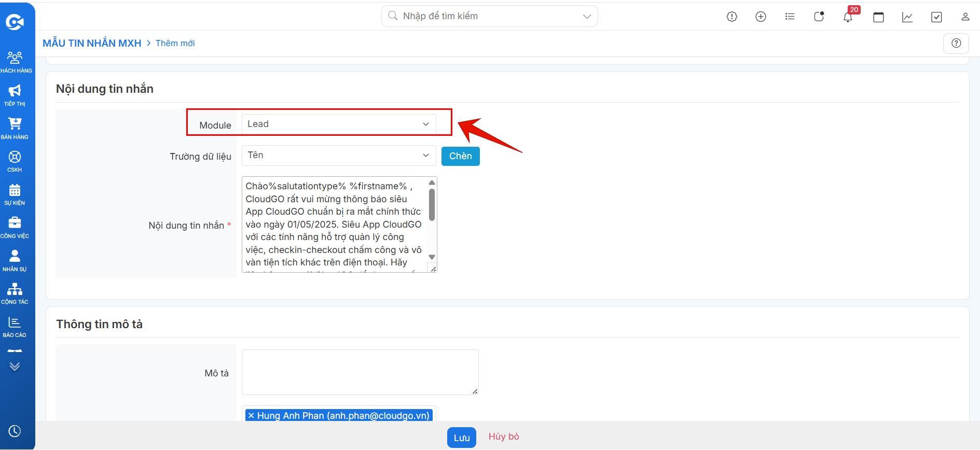Click the message textarea scrollbar thumb
The width and height of the screenshot is (980, 450).
(432, 204)
